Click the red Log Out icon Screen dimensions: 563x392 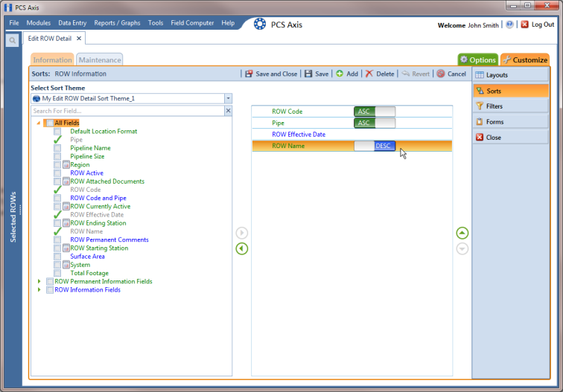[524, 25]
